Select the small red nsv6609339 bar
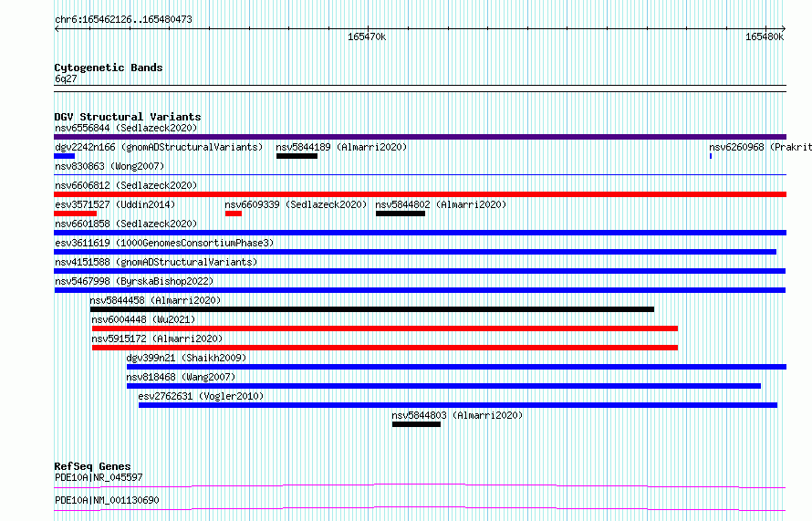The image size is (812, 521). [x=234, y=214]
